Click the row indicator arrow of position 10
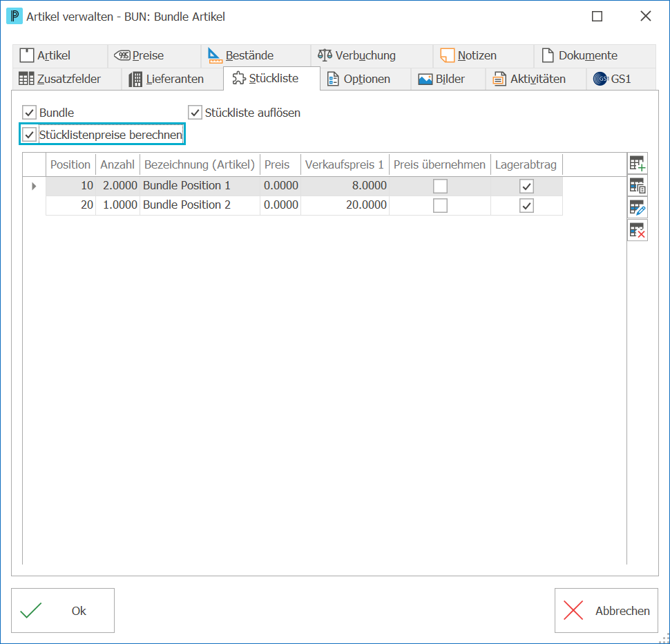This screenshot has width=670, height=644. (34, 186)
